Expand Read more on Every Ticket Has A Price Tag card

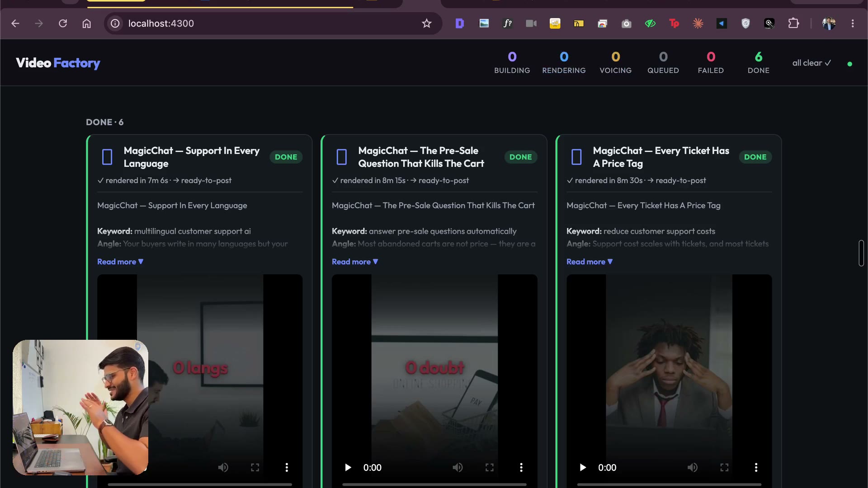590,262
